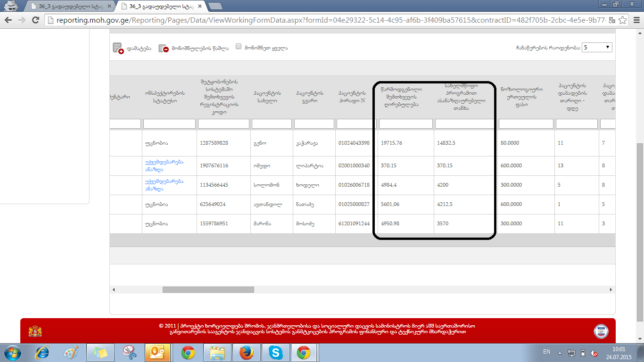Show hidden system tray icons arrow
The image size is (644, 362).
(x=560, y=353)
